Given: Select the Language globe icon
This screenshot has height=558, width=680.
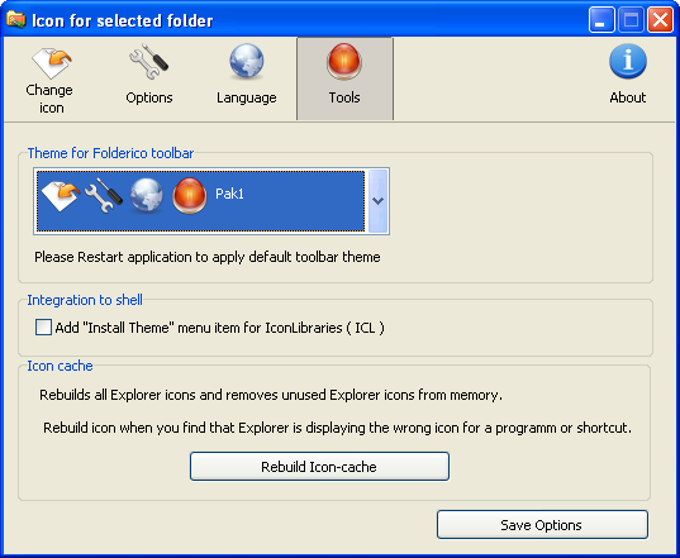Looking at the screenshot, I should 246,63.
